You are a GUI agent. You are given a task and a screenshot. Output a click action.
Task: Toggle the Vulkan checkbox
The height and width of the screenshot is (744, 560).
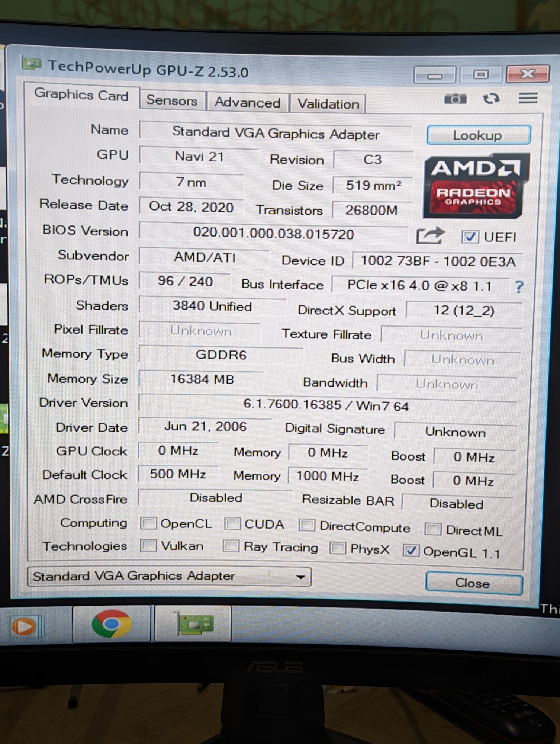click(148, 546)
